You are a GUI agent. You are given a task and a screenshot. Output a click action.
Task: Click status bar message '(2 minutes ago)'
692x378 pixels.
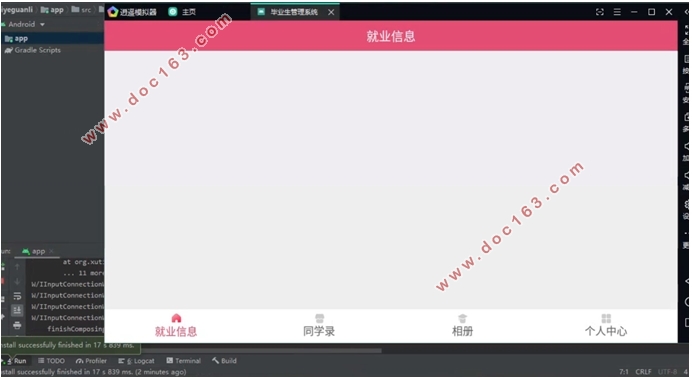pyautogui.click(x=160, y=372)
